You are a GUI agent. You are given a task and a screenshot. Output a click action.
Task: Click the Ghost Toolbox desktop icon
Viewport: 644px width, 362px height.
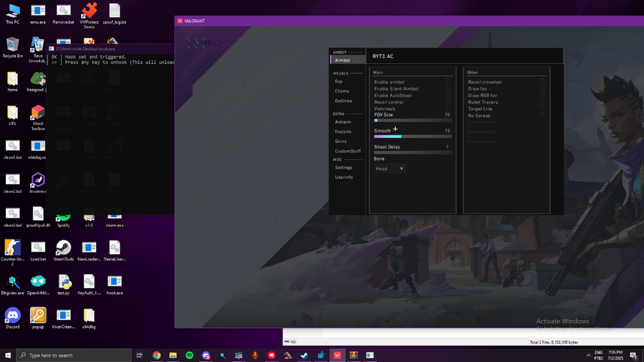coord(38,114)
